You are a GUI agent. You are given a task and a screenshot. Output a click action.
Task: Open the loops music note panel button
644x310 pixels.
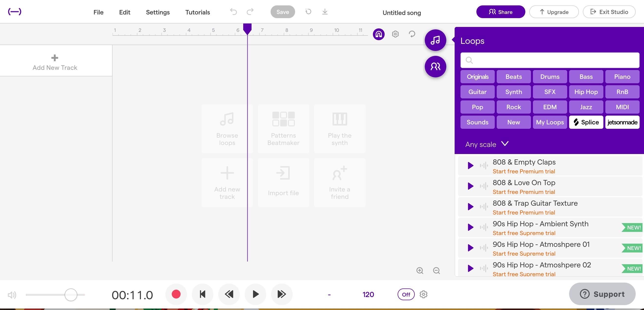click(435, 40)
